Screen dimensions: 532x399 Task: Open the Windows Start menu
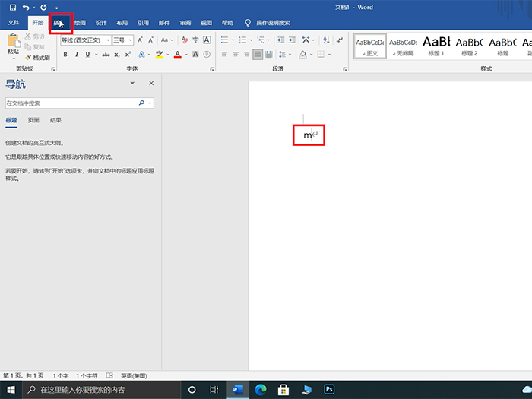[x=11, y=389]
